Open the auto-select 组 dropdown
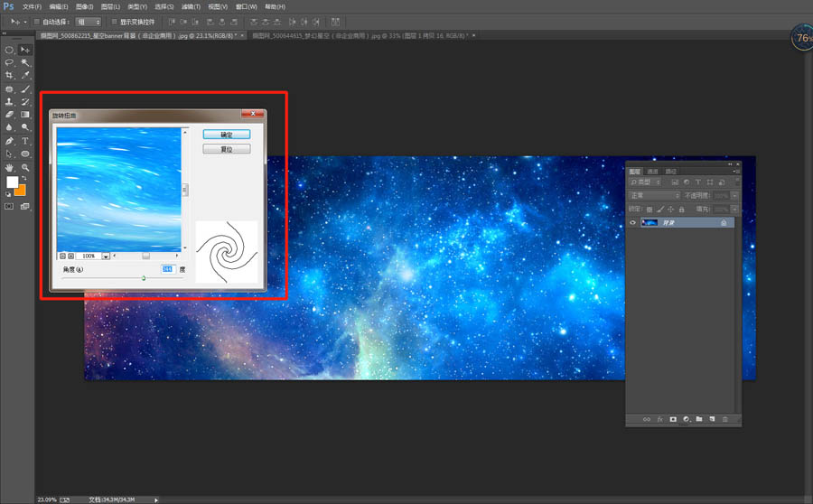 pyautogui.click(x=88, y=21)
